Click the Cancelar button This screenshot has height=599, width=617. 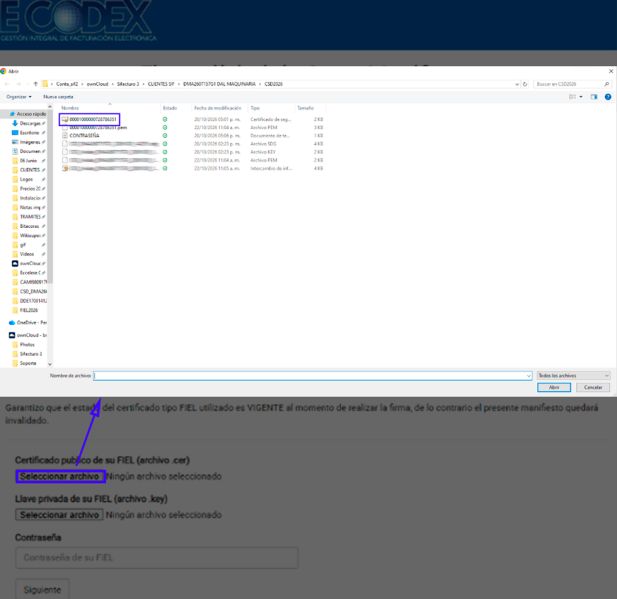593,388
